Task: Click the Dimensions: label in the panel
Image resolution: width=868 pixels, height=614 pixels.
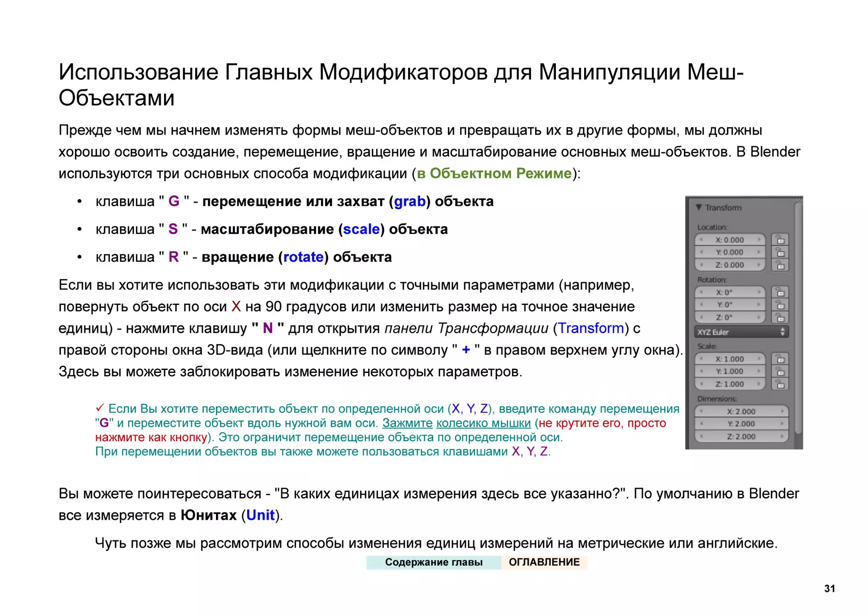Action: [x=717, y=399]
